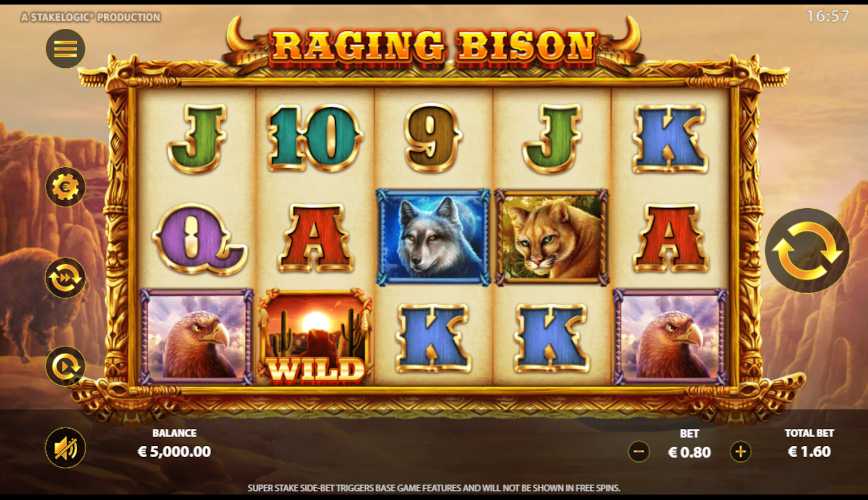Click the gray wolf symbol
868x500 pixels.
(433, 237)
